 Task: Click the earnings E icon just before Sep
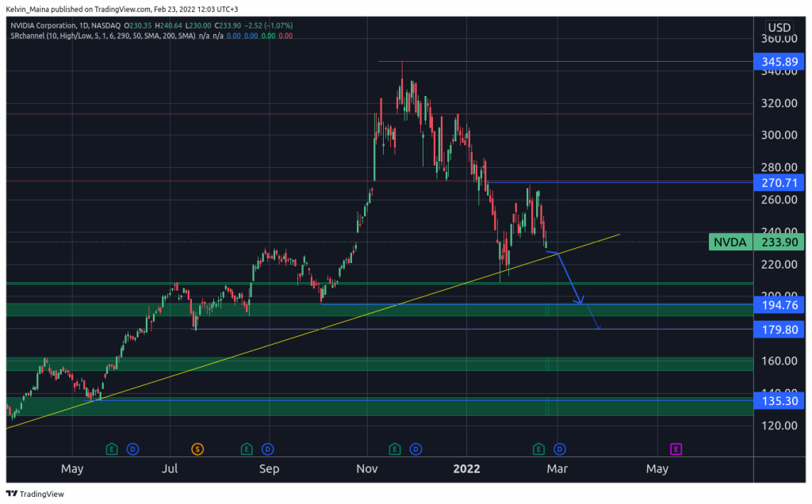click(247, 449)
